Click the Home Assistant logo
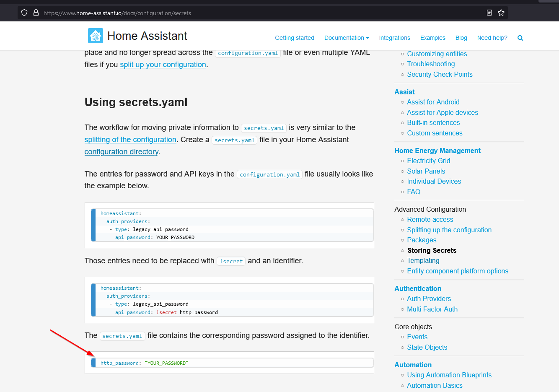This screenshot has height=392, width=559. pyautogui.click(x=95, y=35)
